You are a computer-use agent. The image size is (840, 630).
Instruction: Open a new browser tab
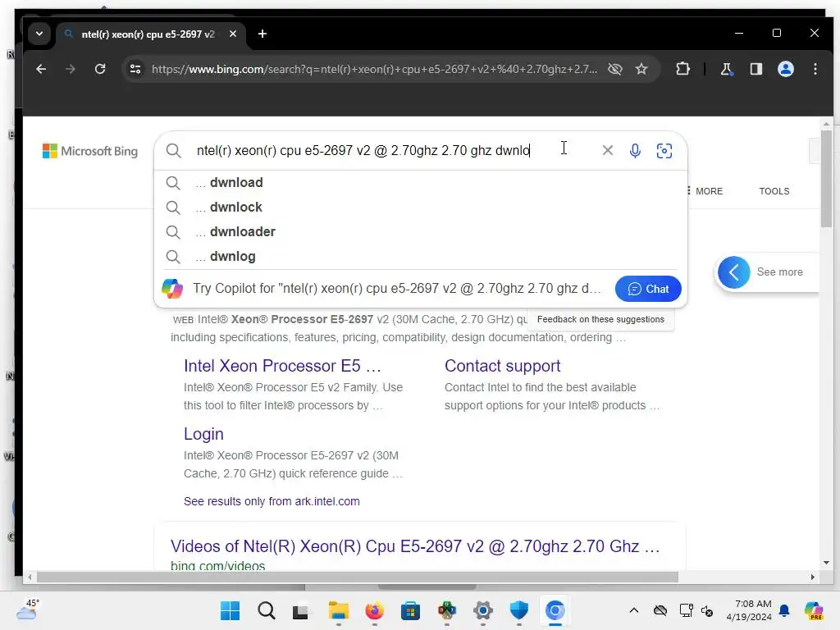(262, 34)
